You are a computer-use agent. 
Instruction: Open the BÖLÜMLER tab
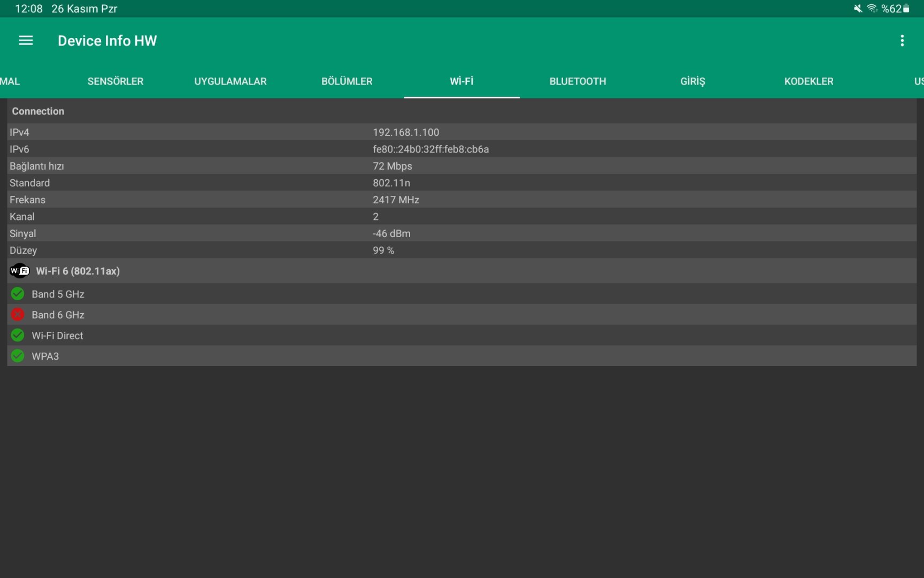pyautogui.click(x=347, y=81)
